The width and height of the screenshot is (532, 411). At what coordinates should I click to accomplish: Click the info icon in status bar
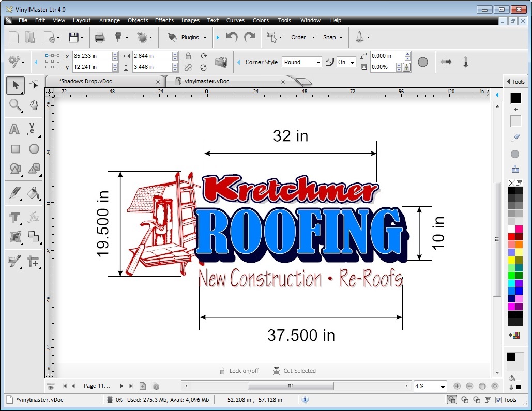(305, 400)
